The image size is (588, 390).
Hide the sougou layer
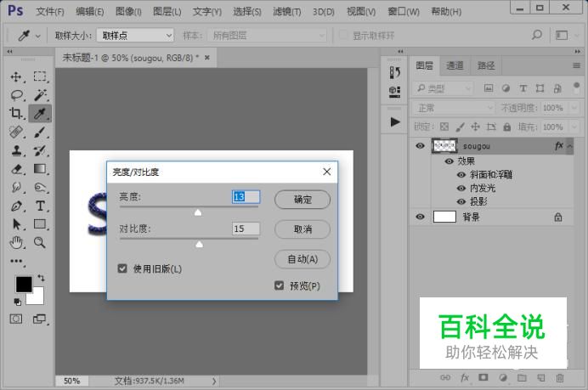point(420,145)
